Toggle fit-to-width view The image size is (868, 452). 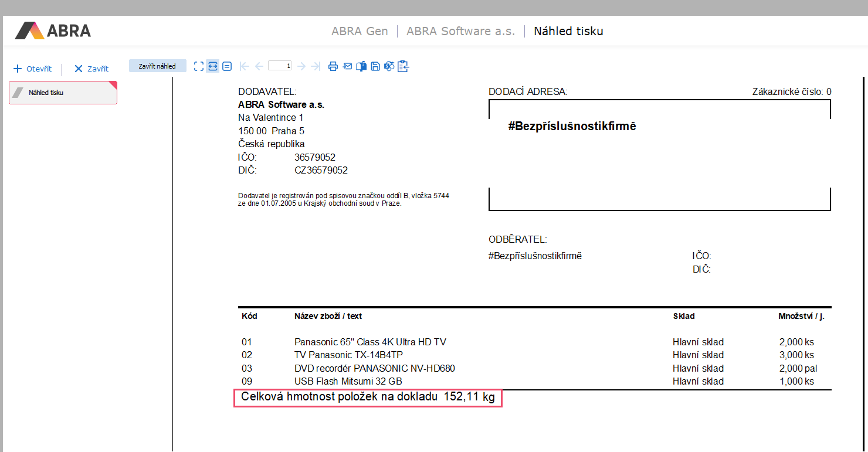[x=213, y=66]
